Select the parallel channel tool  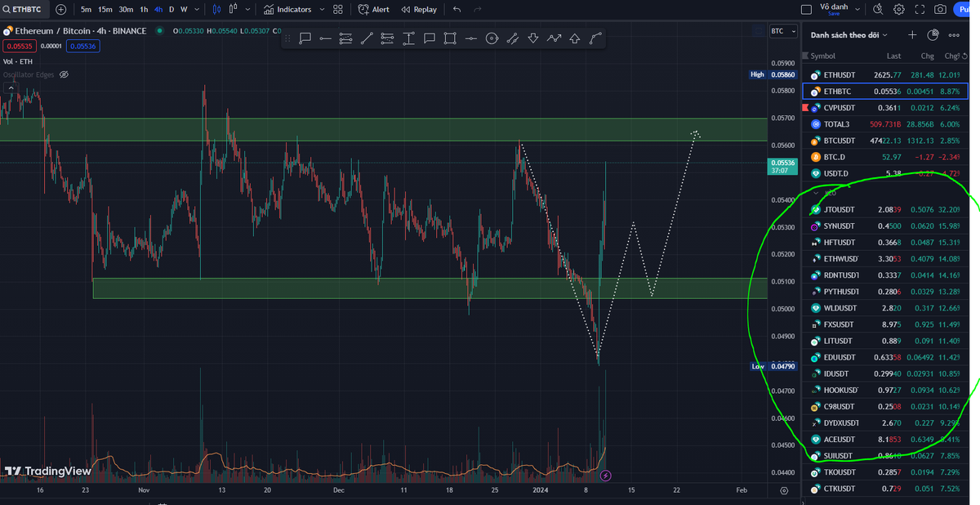click(x=513, y=38)
